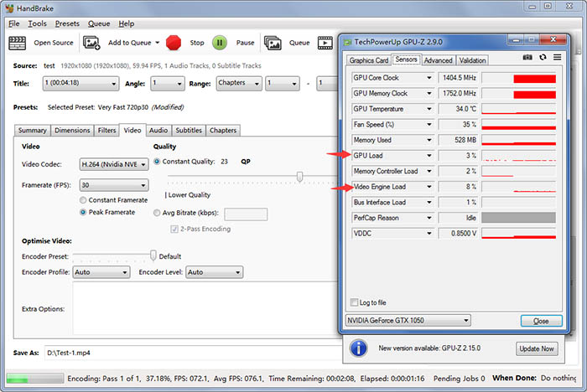Select the Avg Bitrate (kbps) option
The height and width of the screenshot is (392, 587).
coord(157,213)
